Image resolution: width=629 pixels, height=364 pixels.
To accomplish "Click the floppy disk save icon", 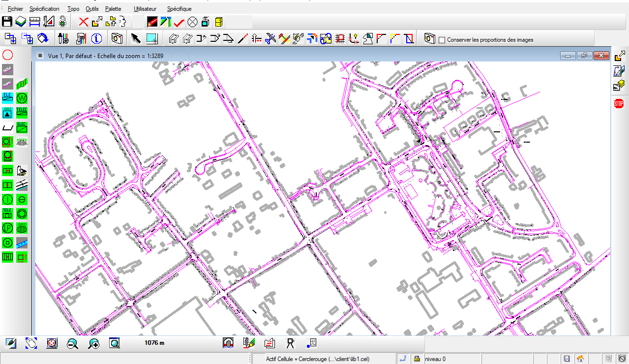I will pos(7,22).
